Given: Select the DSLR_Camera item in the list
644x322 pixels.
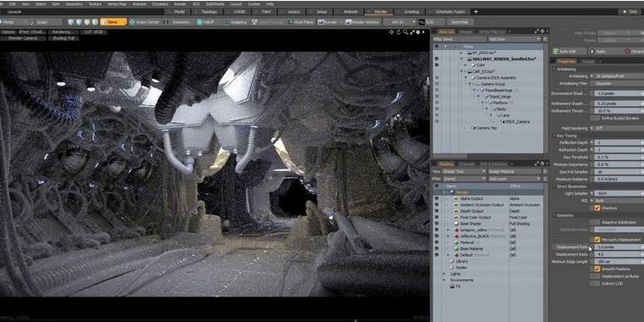Looking at the screenshot, I should click(517, 121).
